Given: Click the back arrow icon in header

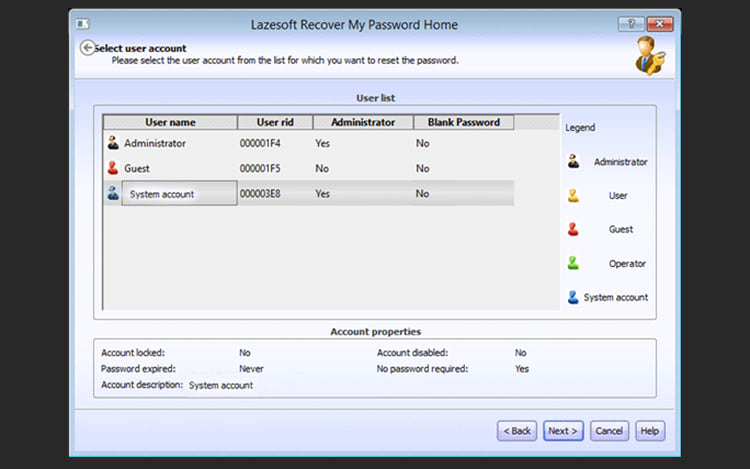Looking at the screenshot, I should pos(87,48).
